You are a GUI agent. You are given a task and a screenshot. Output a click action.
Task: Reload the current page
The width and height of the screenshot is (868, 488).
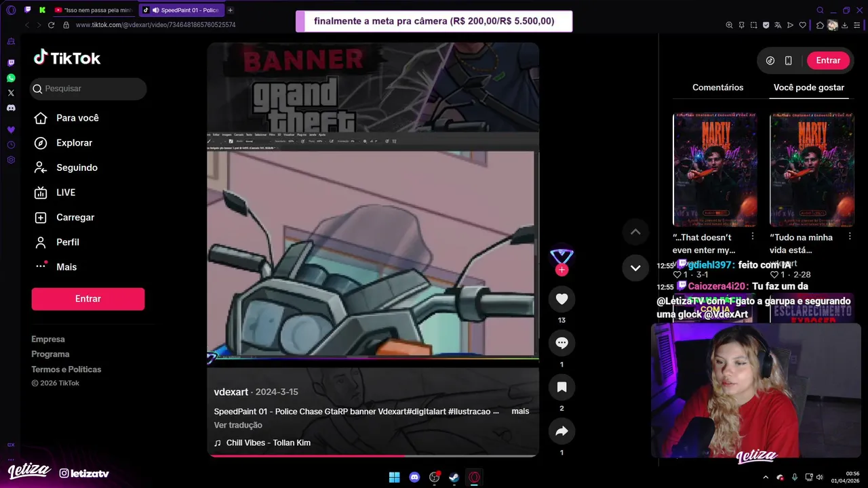pos(51,25)
